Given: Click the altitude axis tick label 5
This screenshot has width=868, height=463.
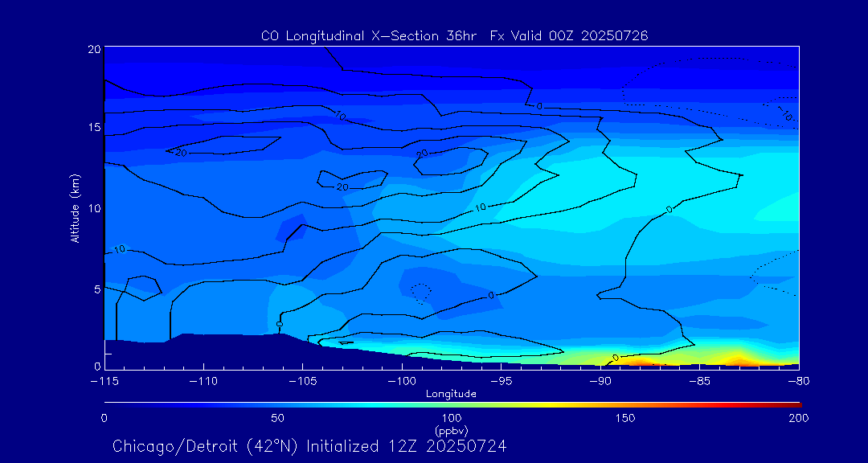Looking at the screenshot, I should [x=97, y=289].
